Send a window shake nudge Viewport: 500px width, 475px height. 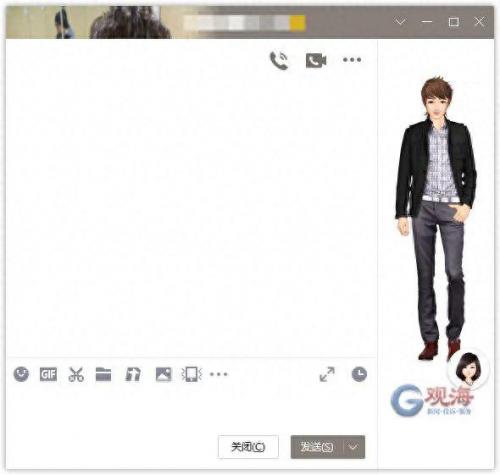[x=192, y=374]
